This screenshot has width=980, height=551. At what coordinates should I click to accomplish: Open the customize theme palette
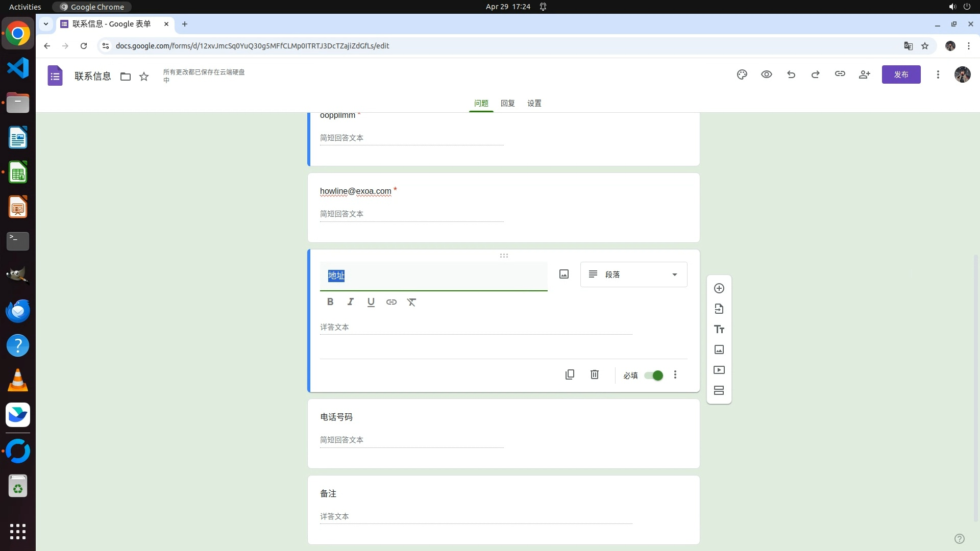742,74
